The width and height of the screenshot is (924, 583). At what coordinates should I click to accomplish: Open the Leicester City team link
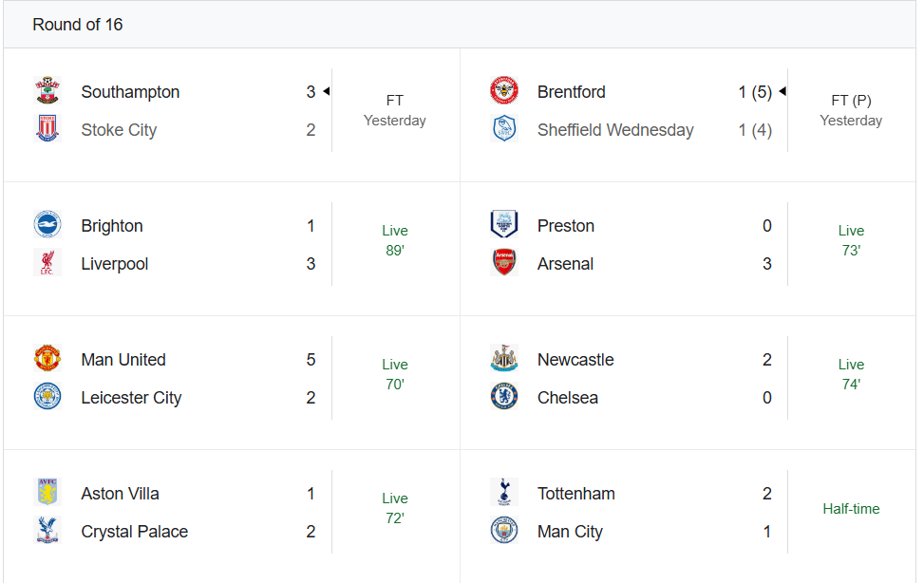[131, 398]
